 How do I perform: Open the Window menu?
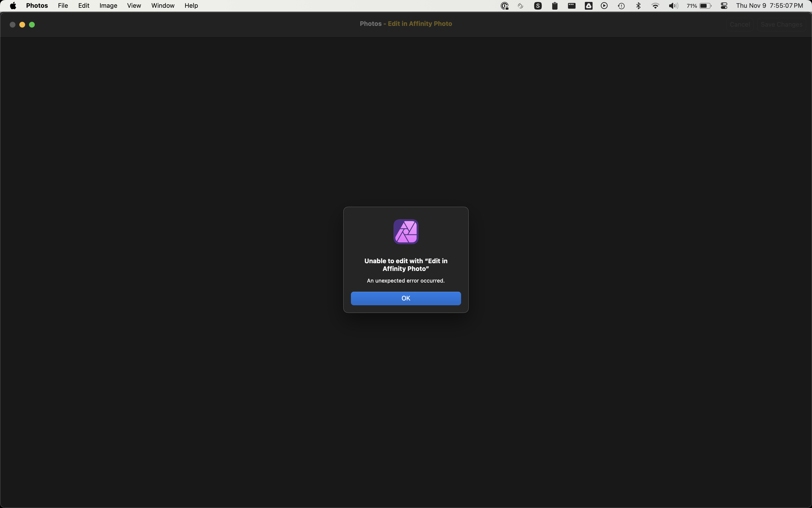coord(163,6)
